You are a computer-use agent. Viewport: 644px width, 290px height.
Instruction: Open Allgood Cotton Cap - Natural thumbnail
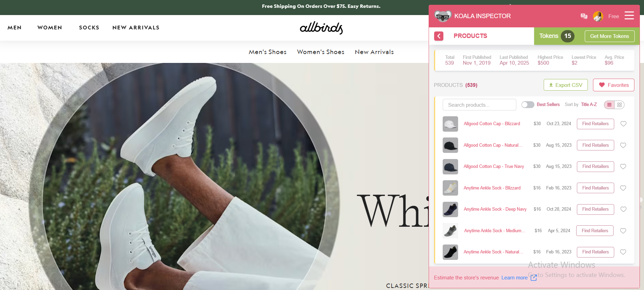pyautogui.click(x=450, y=145)
